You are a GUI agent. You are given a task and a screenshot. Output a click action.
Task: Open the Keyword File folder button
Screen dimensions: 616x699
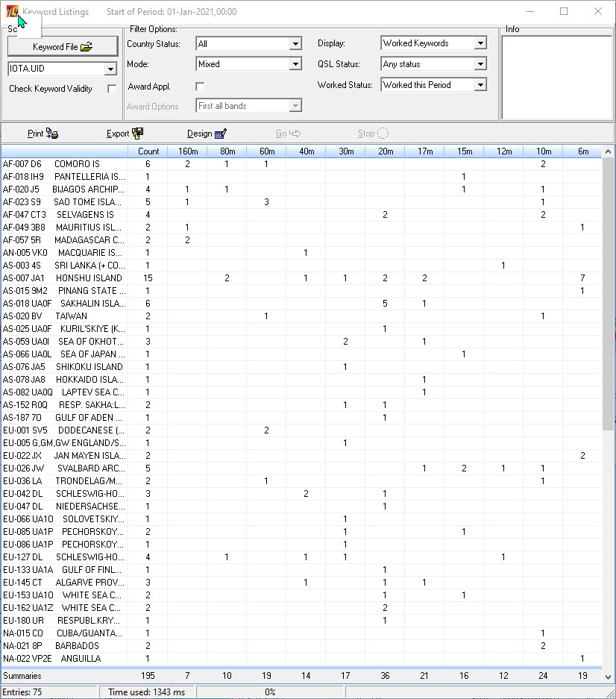click(63, 46)
